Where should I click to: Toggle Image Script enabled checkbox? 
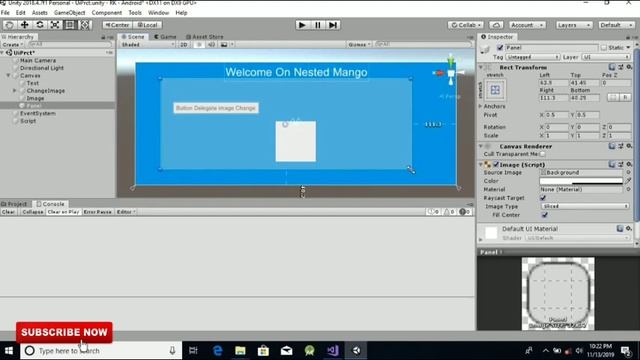[x=496, y=164]
